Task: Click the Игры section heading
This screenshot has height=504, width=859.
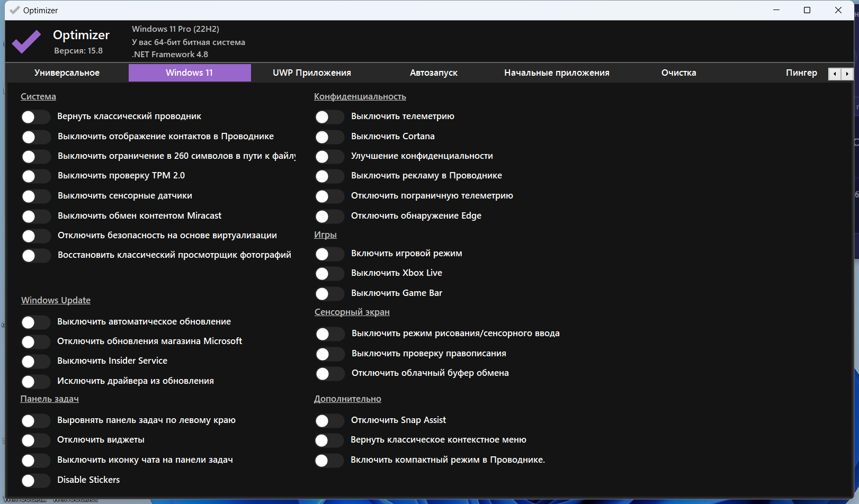Action: (325, 235)
